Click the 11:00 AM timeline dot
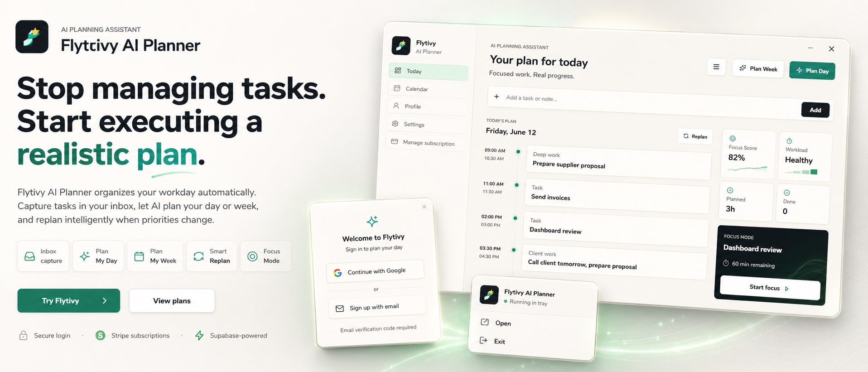This screenshot has height=372, width=868. 516,184
